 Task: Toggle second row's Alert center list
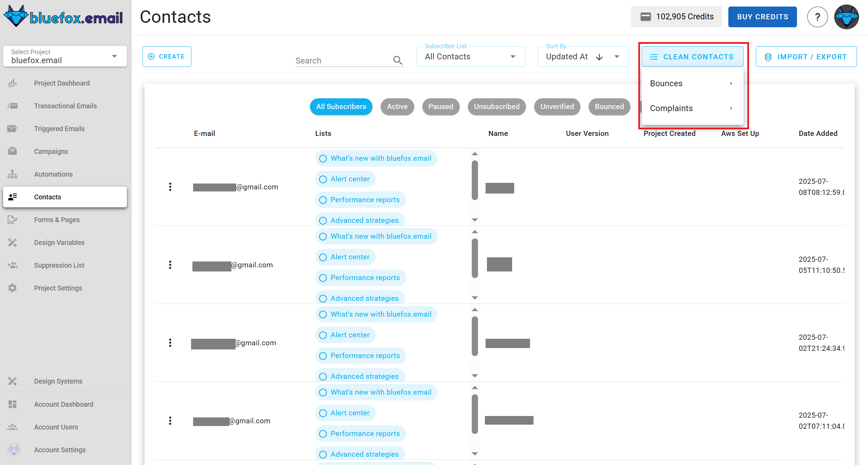click(345, 257)
